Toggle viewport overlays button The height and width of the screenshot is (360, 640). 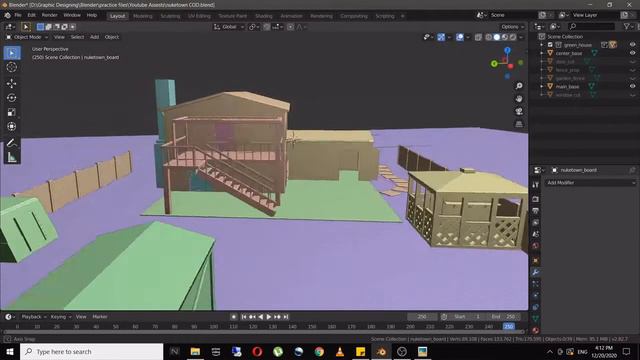coord(460,37)
